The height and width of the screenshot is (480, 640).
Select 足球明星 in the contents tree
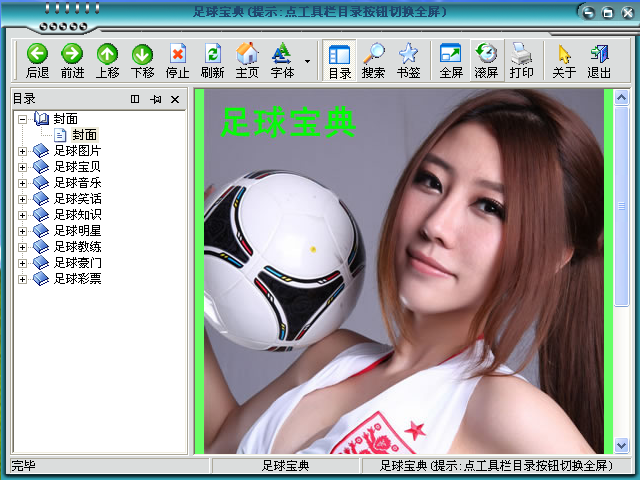click(77, 231)
